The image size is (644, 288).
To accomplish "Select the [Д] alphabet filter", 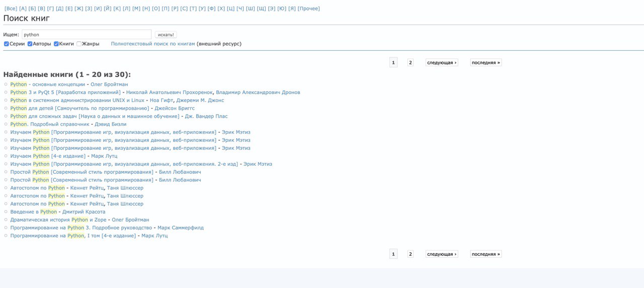I will (x=60, y=9).
